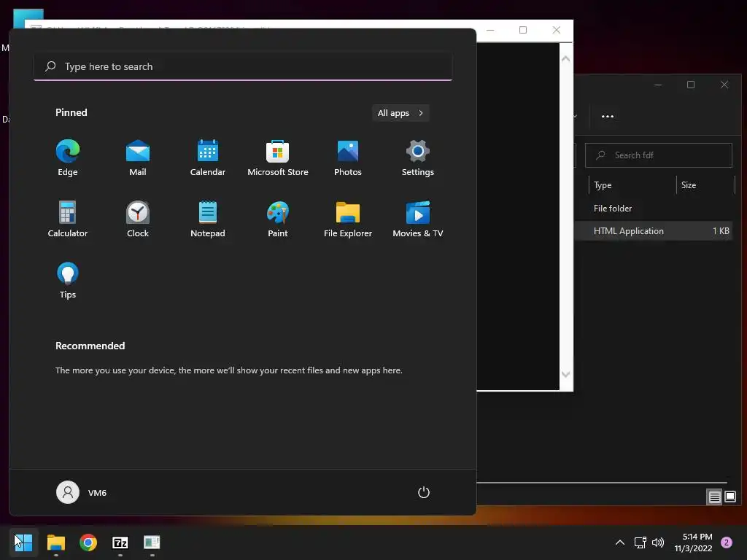Open notification center badge
The width and height of the screenshot is (747, 560).
(727, 542)
